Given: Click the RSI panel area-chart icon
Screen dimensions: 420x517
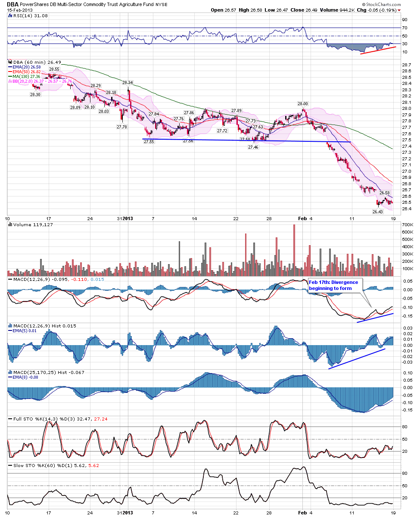Looking at the screenshot, I should point(10,16).
